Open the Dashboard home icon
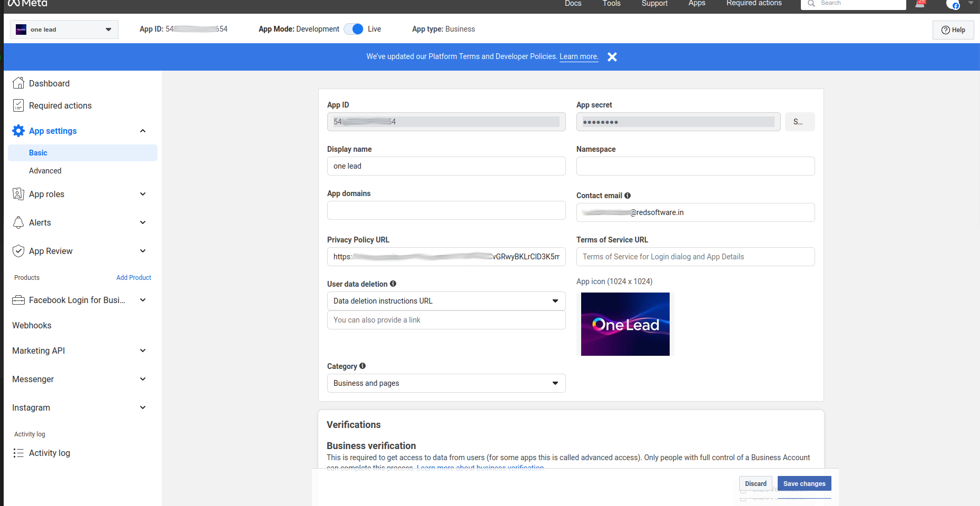Image resolution: width=980 pixels, height=506 pixels. (18, 83)
